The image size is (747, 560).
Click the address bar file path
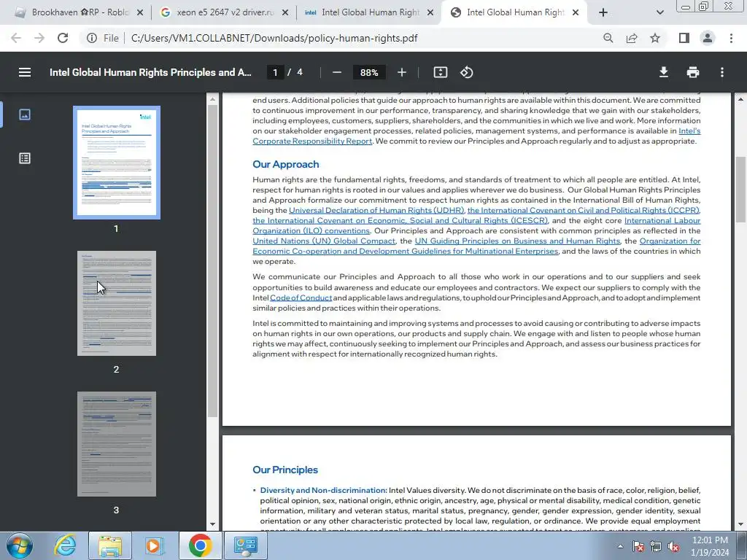click(x=274, y=38)
